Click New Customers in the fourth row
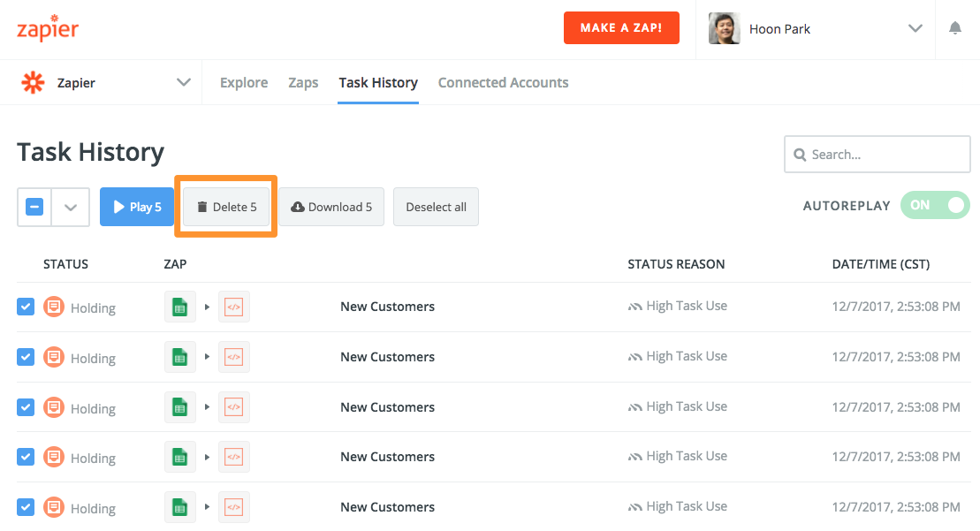This screenshot has width=980, height=531. (388, 457)
